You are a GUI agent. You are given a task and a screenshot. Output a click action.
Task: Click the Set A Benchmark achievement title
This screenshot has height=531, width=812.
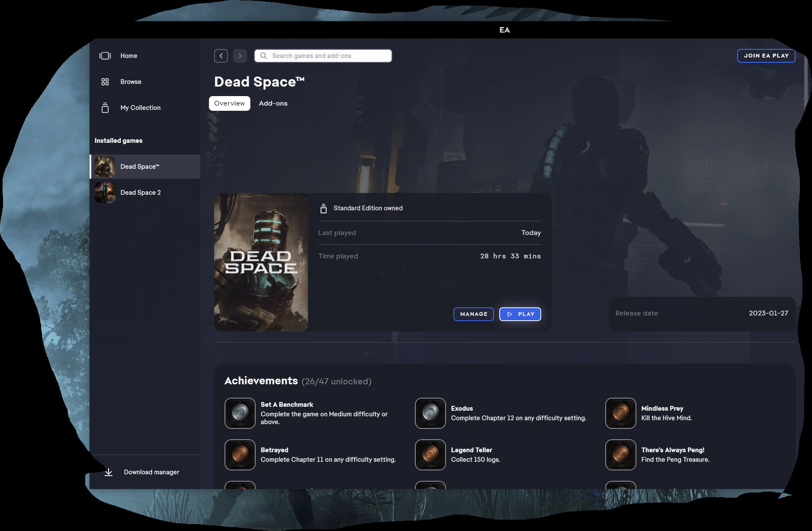tap(287, 405)
